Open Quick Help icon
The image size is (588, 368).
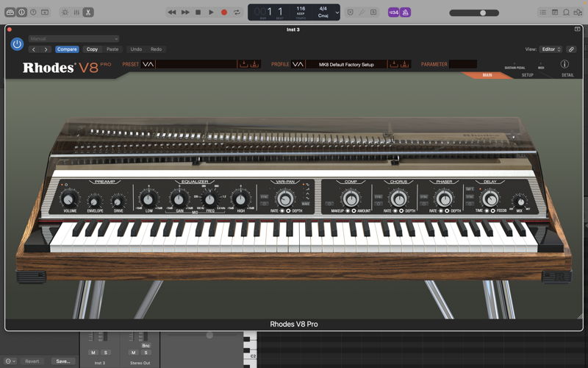[x=33, y=13]
